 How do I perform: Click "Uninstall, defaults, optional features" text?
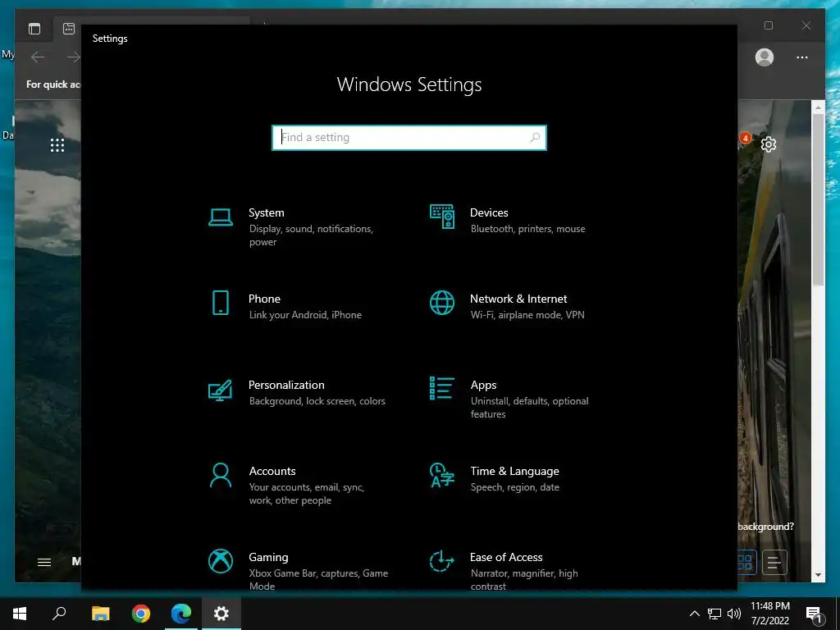click(529, 408)
